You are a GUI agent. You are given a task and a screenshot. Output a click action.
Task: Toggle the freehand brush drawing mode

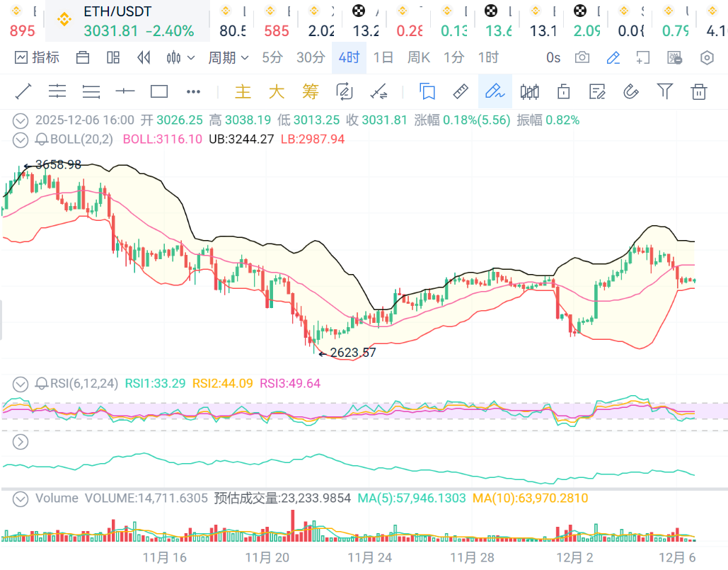coord(495,91)
